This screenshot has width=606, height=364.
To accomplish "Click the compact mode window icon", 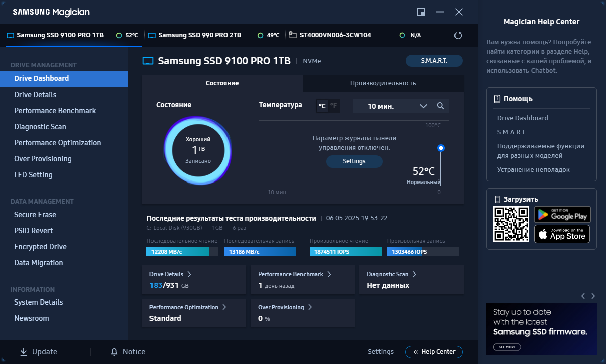I will click(x=421, y=12).
